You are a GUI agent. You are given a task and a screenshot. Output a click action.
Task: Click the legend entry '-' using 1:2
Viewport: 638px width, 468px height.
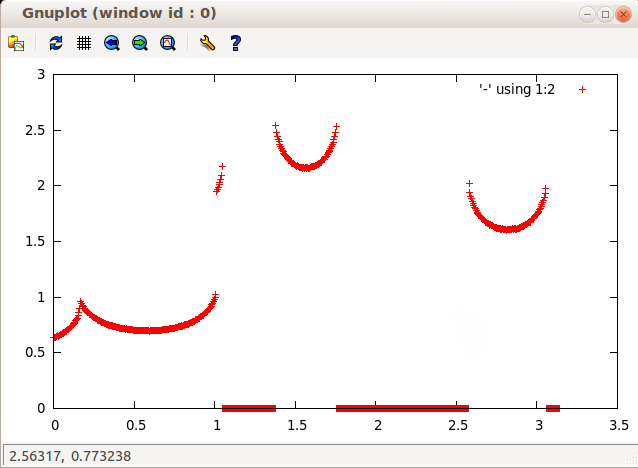pos(517,90)
